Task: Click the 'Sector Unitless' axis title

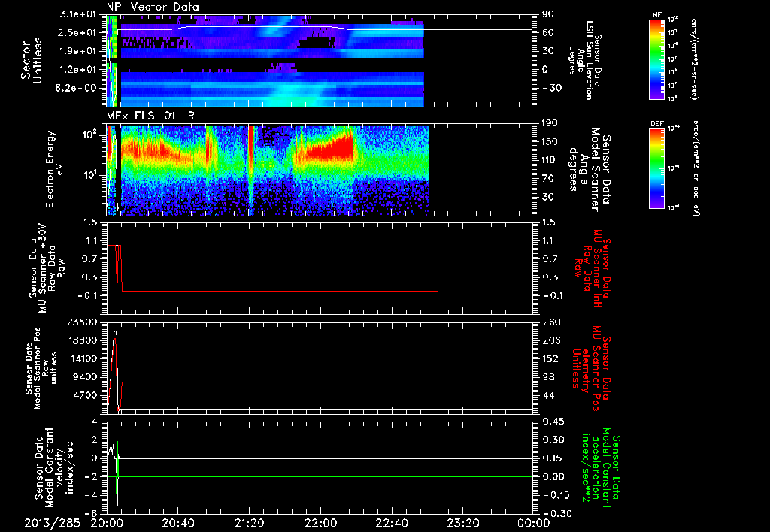Action: [31, 60]
